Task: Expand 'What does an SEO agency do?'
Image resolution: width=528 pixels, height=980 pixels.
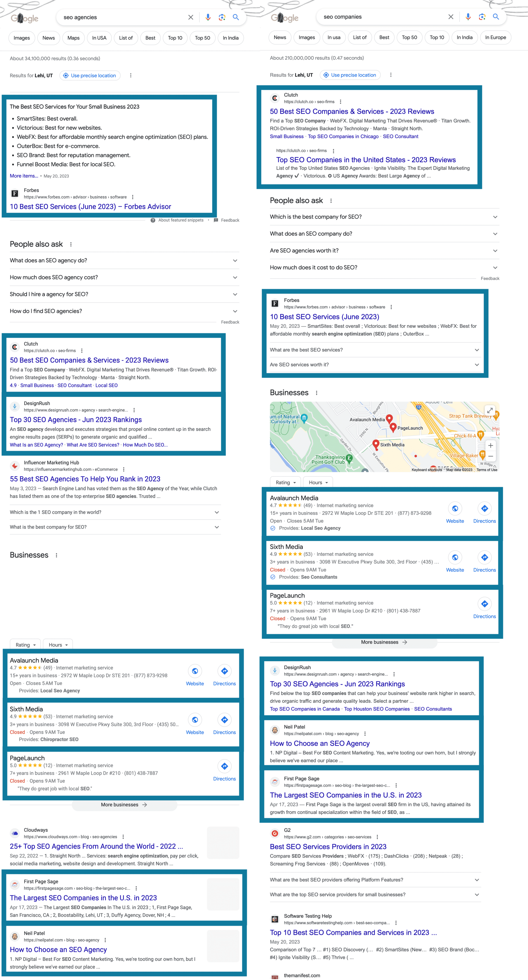Action: pyautogui.click(x=124, y=261)
